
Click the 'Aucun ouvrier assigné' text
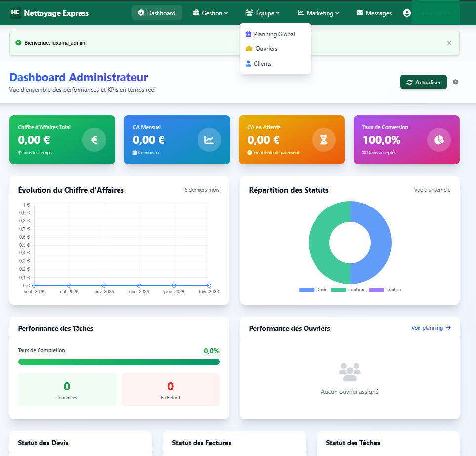click(350, 392)
